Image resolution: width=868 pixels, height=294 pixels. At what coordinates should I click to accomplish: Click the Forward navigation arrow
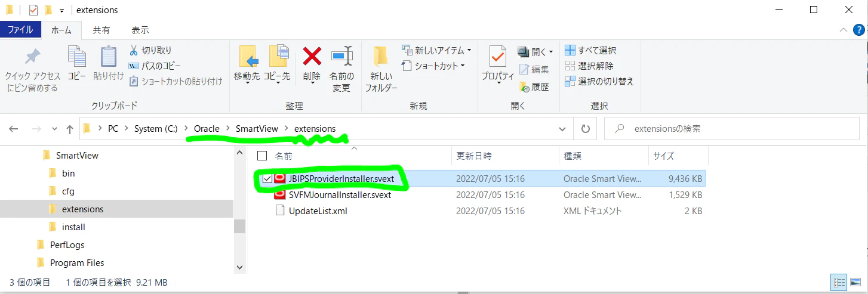(36, 129)
